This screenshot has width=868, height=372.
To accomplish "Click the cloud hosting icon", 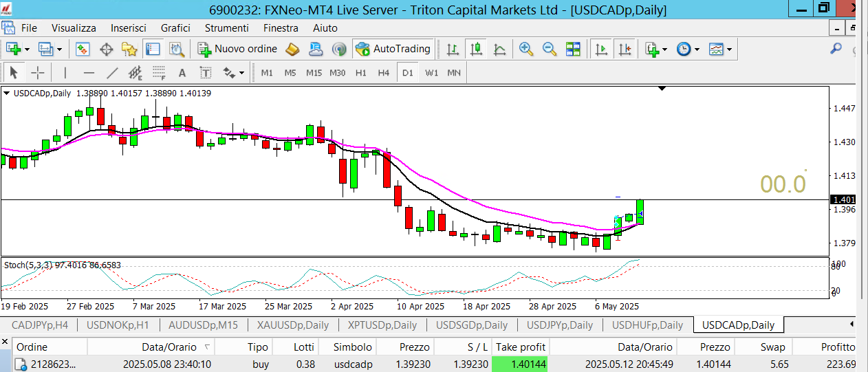I will point(316,49).
